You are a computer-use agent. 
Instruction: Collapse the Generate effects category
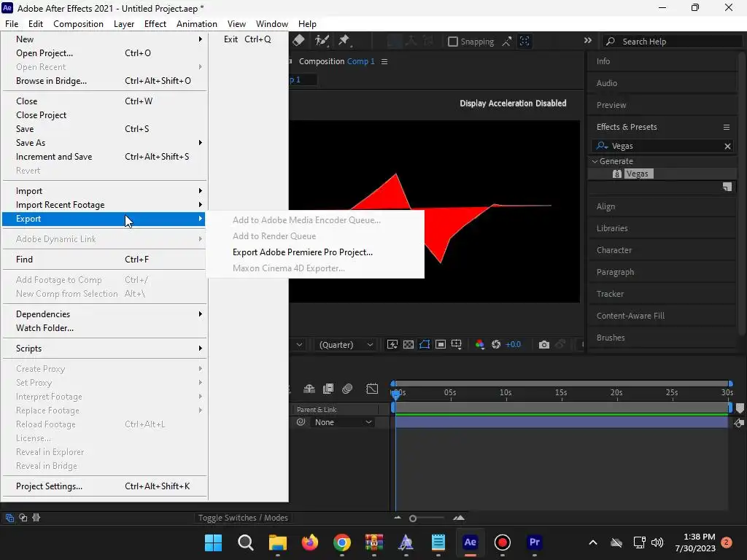595,161
